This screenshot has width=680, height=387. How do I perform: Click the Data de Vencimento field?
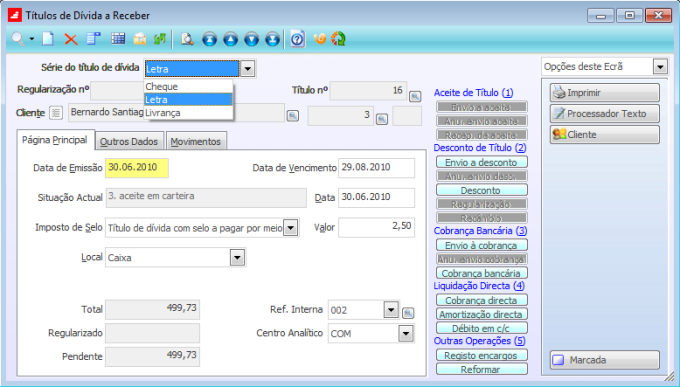(x=376, y=168)
